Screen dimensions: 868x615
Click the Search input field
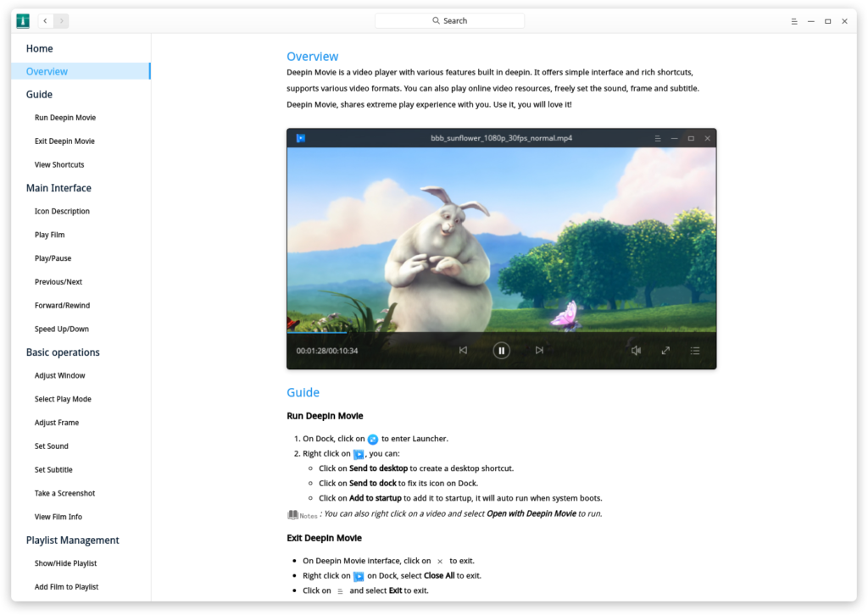tap(449, 20)
